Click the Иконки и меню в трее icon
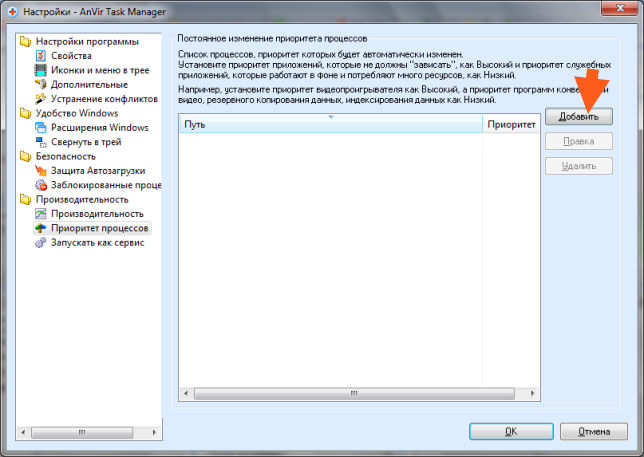 click(x=41, y=70)
